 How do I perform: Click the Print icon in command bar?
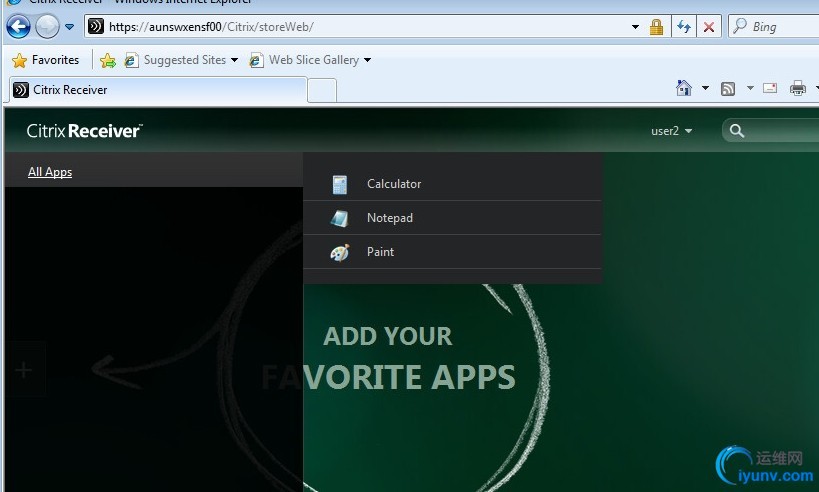[798, 88]
